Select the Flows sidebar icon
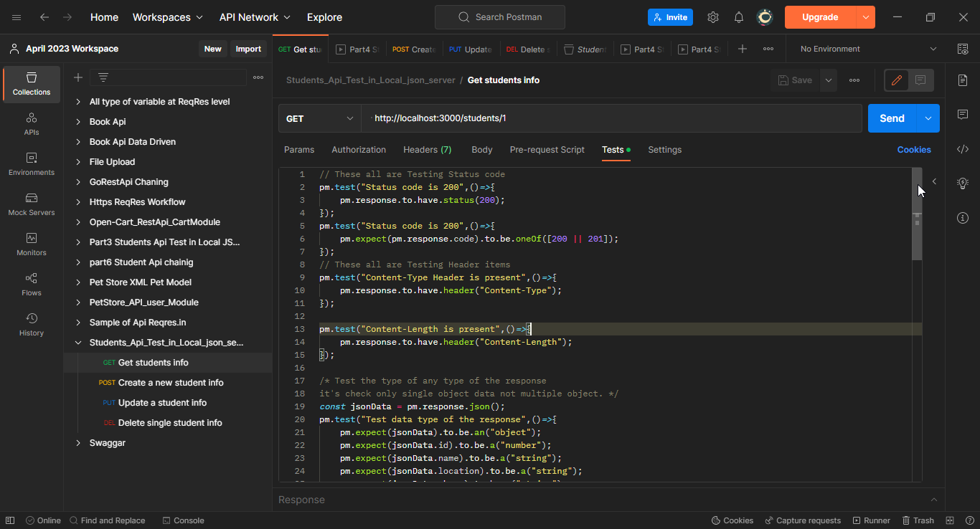Viewport: 980px width, 529px height. click(31, 285)
